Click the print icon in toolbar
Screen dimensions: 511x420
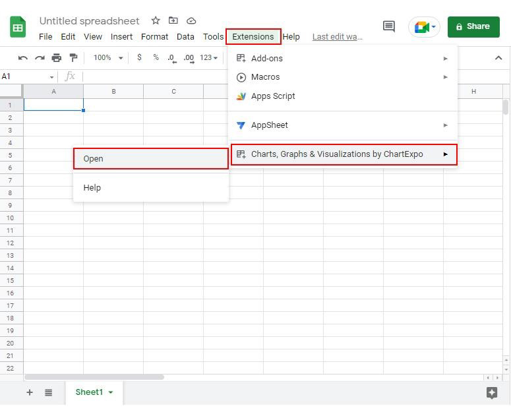(57, 58)
